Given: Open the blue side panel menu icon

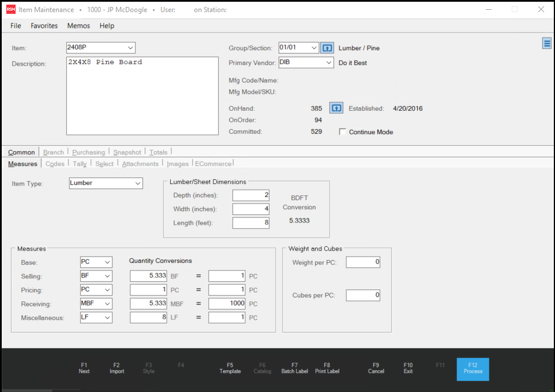Looking at the screenshot, I should [x=546, y=43].
